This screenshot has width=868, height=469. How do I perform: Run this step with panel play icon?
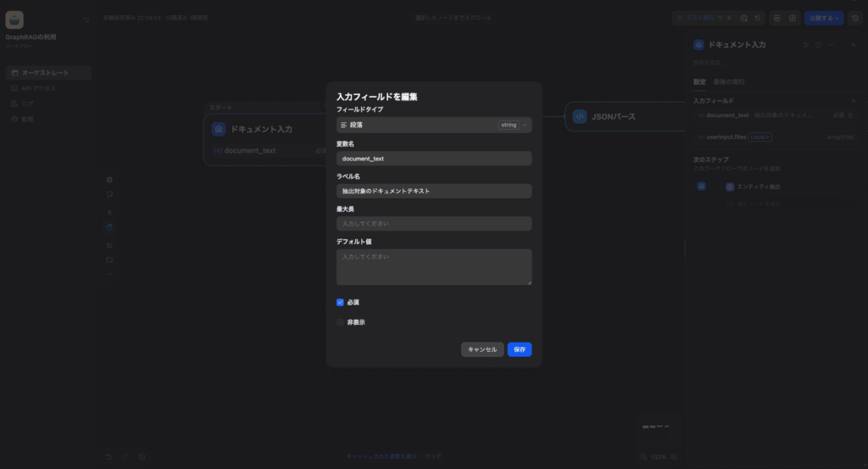806,45
